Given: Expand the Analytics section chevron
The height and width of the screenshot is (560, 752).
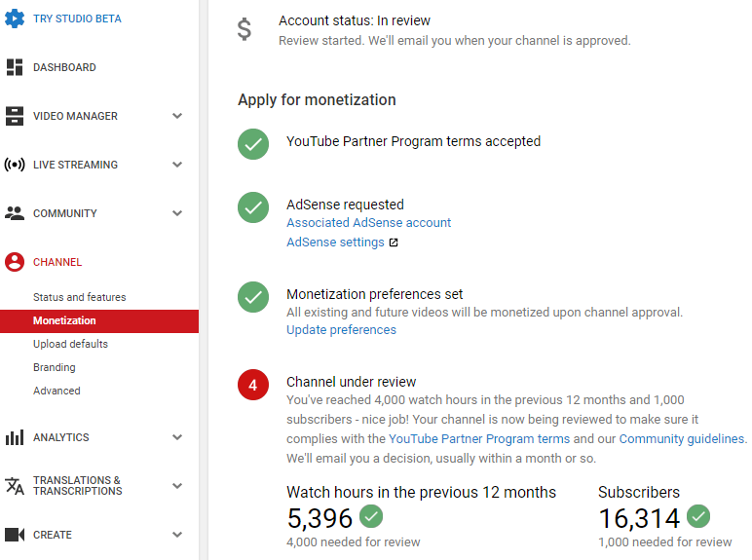Looking at the screenshot, I should click(x=177, y=437).
